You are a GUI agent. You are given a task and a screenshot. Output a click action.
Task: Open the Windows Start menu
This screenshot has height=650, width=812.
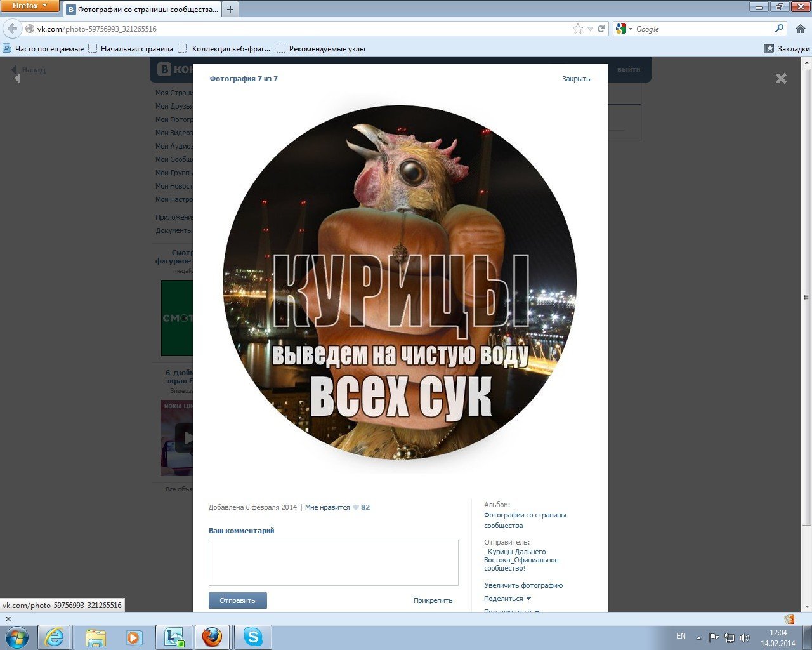tap(17, 637)
